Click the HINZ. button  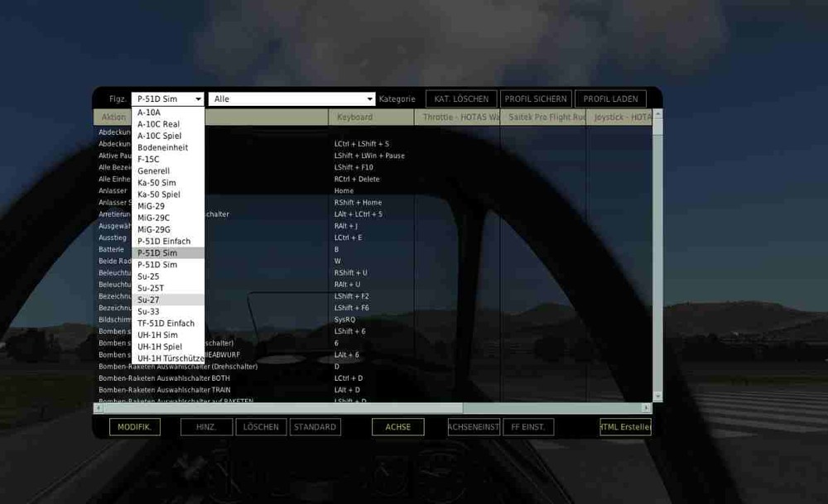pyautogui.click(x=206, y=427)
